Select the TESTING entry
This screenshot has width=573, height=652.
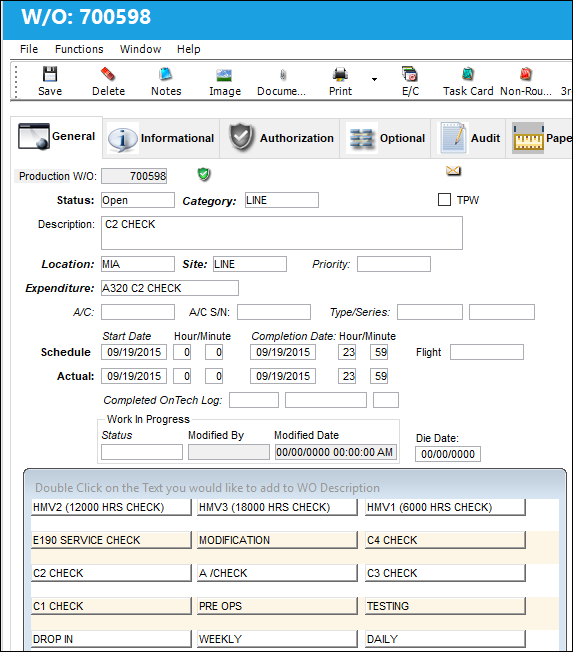point(445,606)
